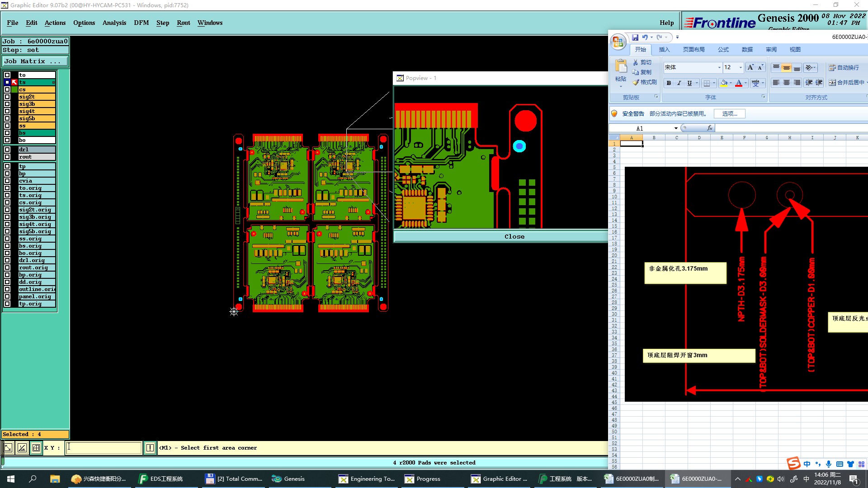Click the Bold formatting icon
The image size is (868, 488).
coord(669,83)
